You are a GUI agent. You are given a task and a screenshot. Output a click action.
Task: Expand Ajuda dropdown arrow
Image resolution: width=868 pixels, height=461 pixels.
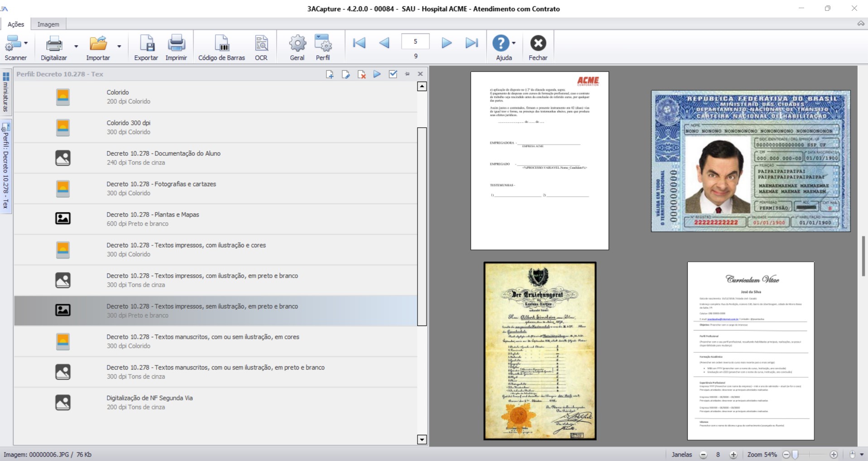pos(513,43)
